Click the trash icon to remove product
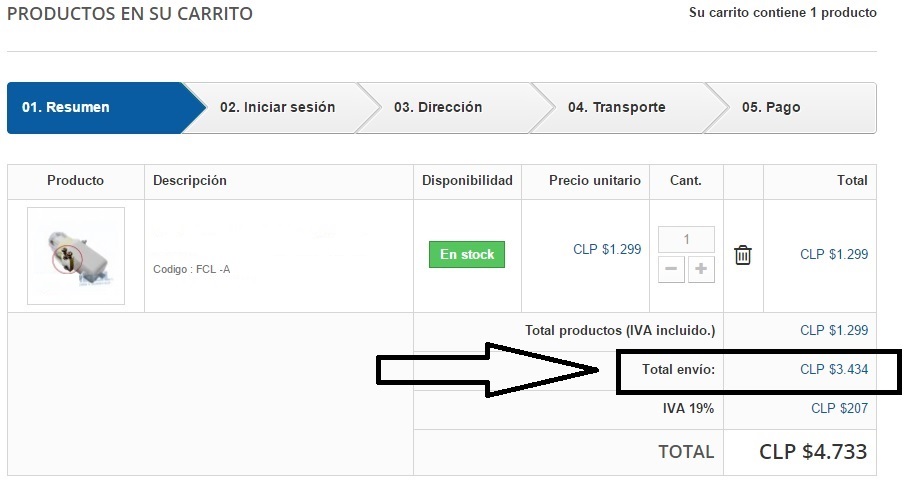Image resolution: width=909 pixels, height=492 pixels. click(743, 255)
